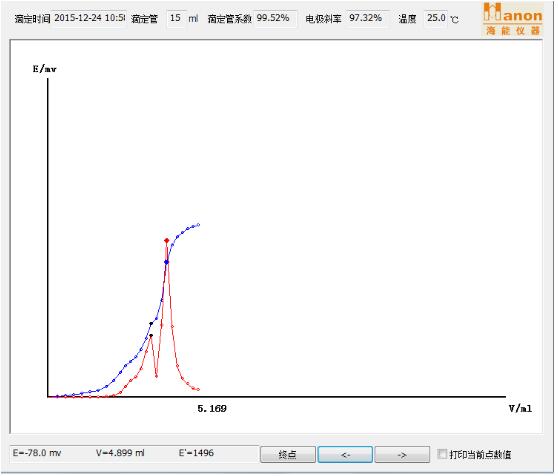Click the V=4.899 ml readout
This screenshot has height=476, width=558.
(x=120, y=453)
